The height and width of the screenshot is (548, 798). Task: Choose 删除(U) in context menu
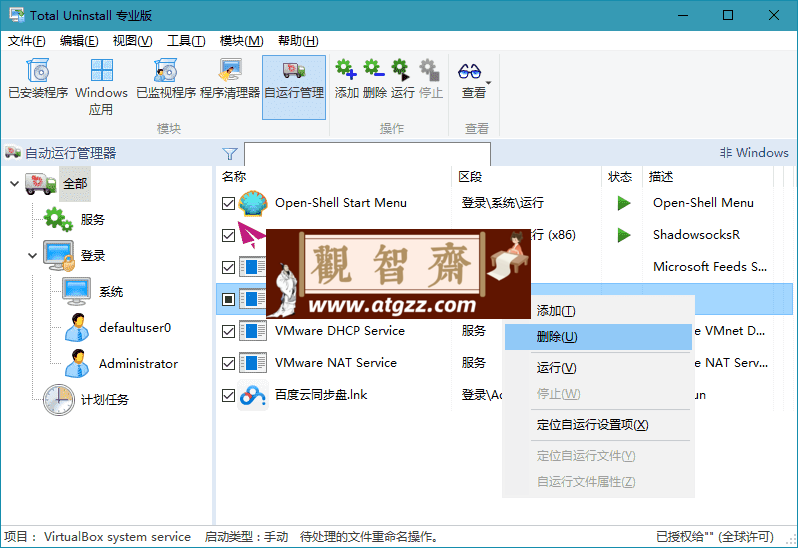pos(598,337)
